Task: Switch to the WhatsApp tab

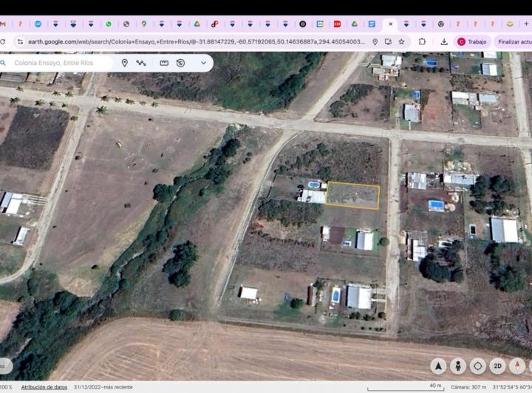Action: [109, 24]
